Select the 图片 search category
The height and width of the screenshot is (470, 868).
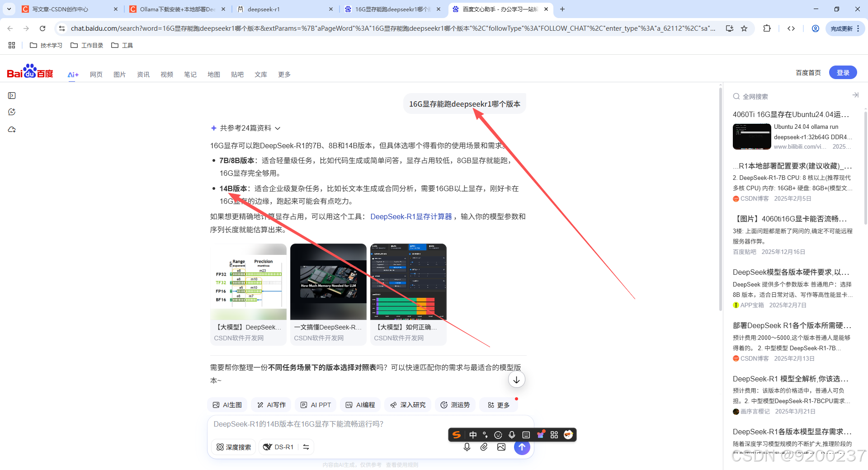[x=120, y=75]
